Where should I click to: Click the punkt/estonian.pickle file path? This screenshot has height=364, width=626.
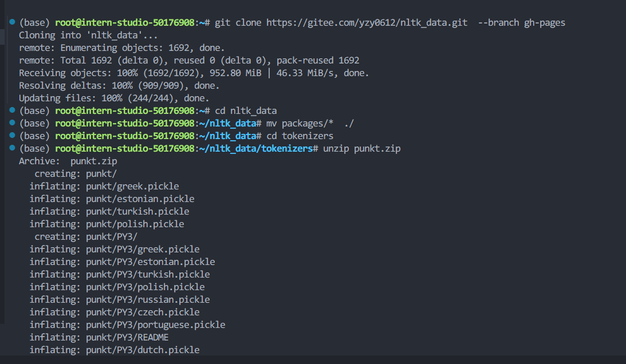click(x=140, y=199)
